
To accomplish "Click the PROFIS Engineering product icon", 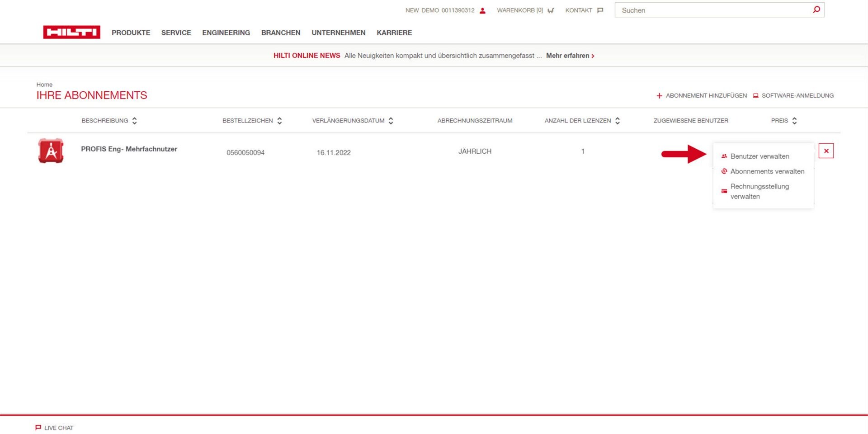I will (x=51, y=151).
